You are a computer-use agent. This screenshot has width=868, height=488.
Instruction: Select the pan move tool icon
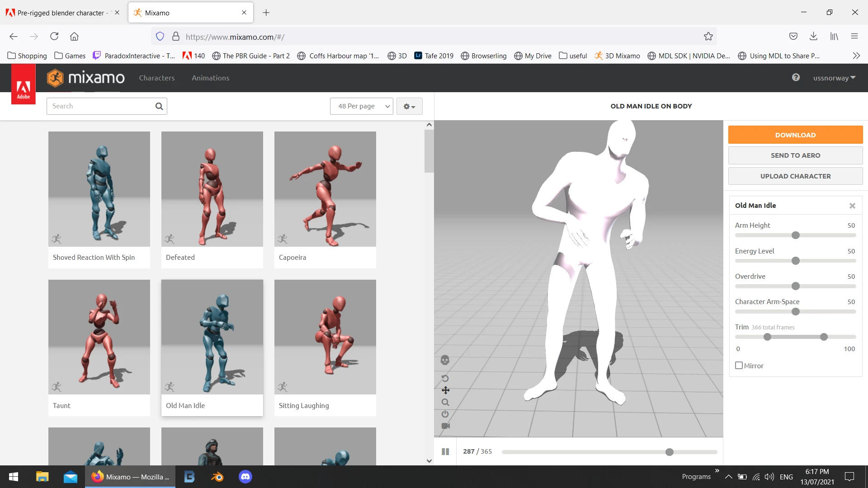pyautogui.click(x=445, y=390)
